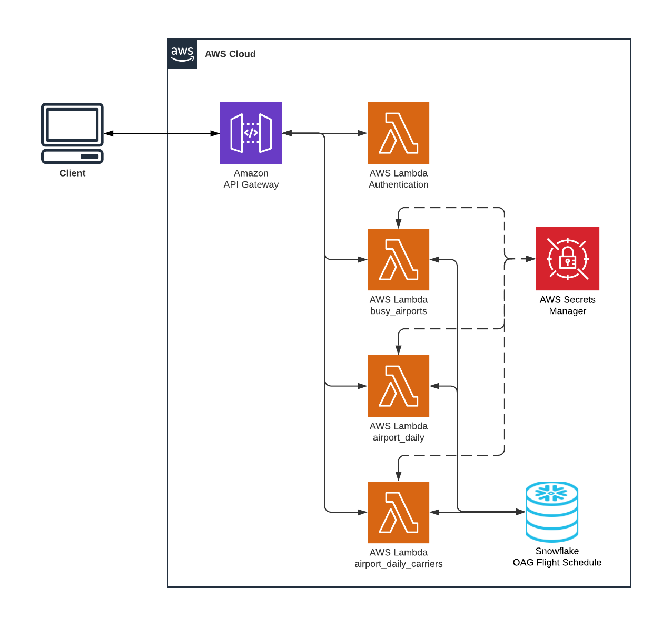This screenshot has width=672, height=626.
Task: Select the airport_daily_carriers Lambda icon
Action: (x=398, y=512)
